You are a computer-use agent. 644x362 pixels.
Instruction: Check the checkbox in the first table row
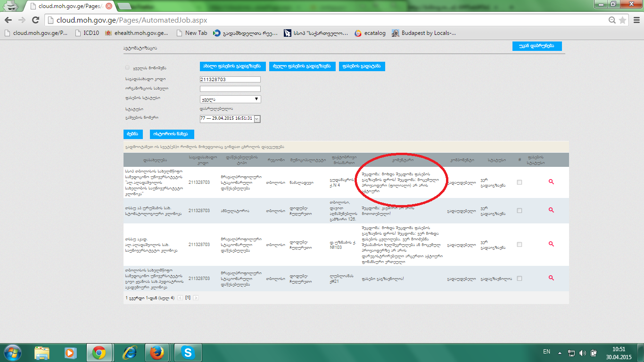(520, 182)
